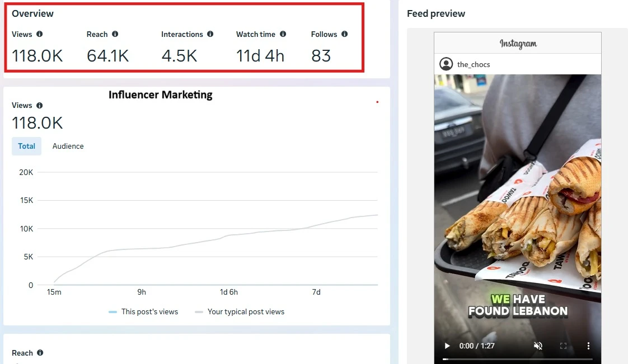Image resolution: width=628 pixels, height=364 pixels.
Task: Click the the_chocs username link
Action: 474,64
